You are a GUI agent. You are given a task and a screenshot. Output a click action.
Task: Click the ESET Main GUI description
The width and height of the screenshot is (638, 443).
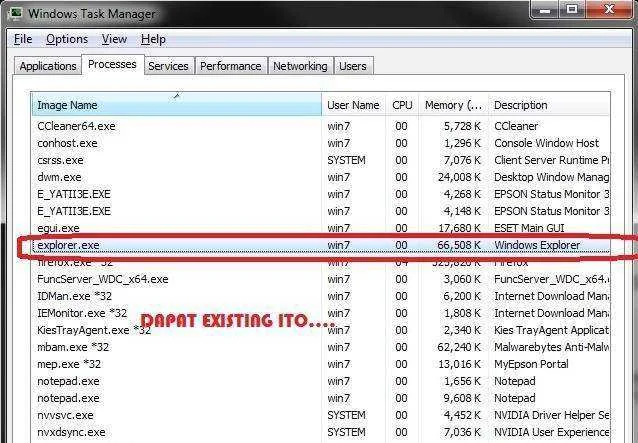click(529, 228)
